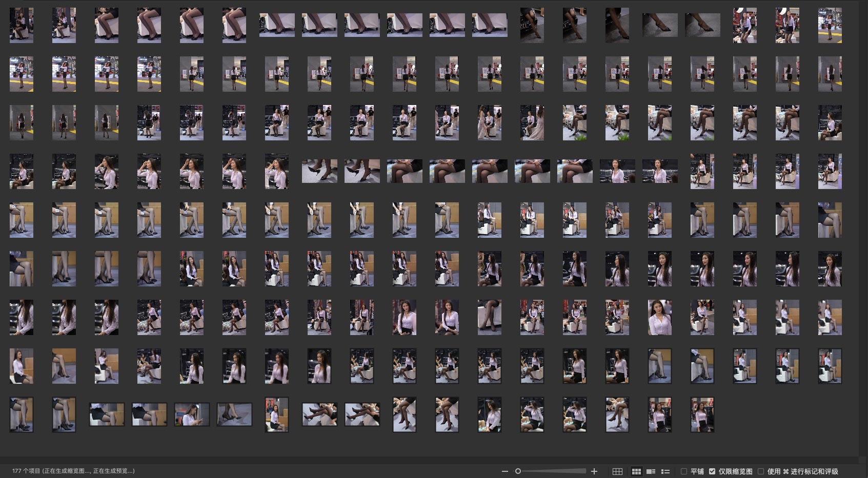
Task: Select the first thumbnail in the bottom row
Action: 22,414
